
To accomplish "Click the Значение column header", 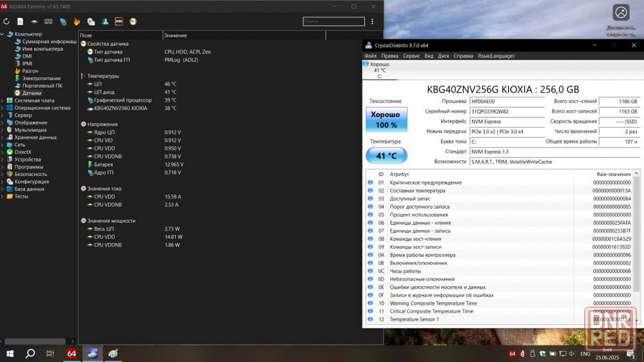I will coord(175,35).
